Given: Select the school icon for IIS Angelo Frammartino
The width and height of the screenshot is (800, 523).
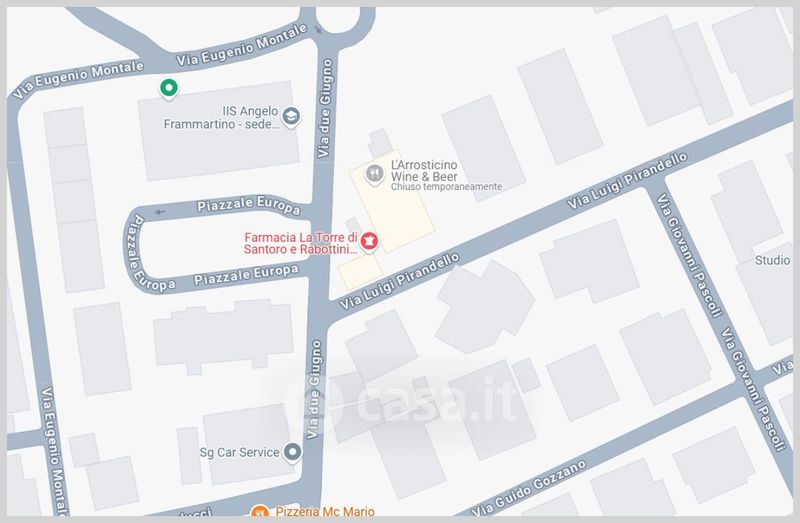Looking at the screenshot, I should 291,117.
